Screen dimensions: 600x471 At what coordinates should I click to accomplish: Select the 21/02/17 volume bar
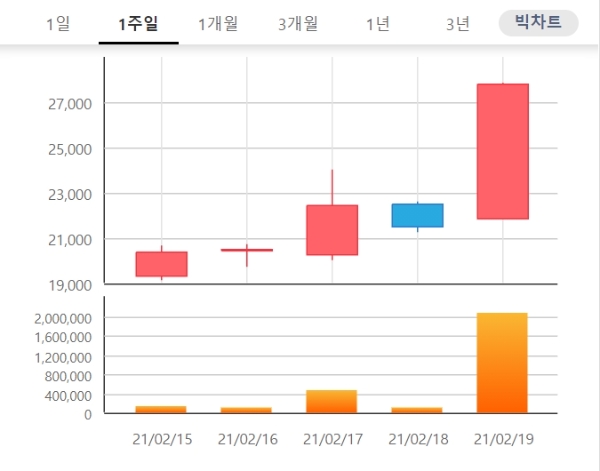[x=331, y=402]
